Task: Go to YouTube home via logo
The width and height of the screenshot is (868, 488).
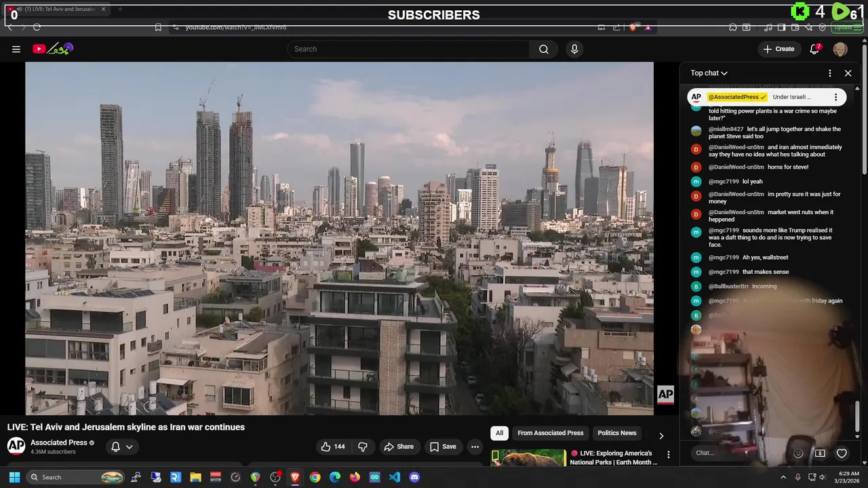Action: [53, 49]
